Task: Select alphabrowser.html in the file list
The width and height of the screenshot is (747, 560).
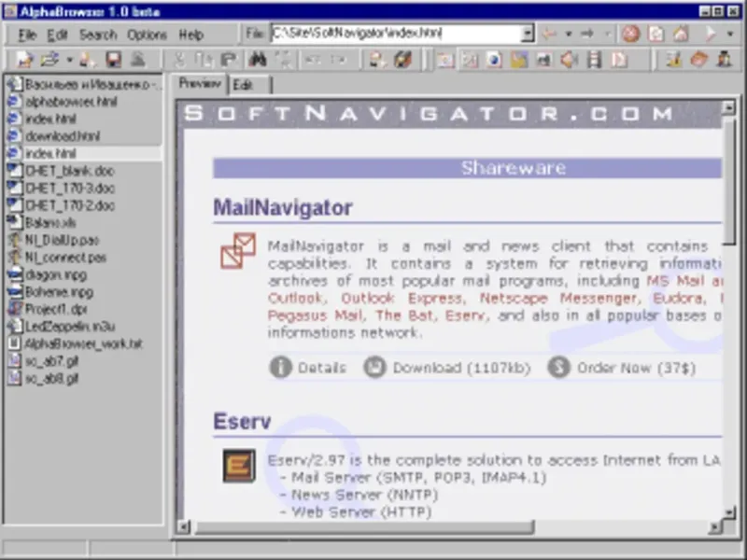Action: pyautogui.click(x=71, y=102)
